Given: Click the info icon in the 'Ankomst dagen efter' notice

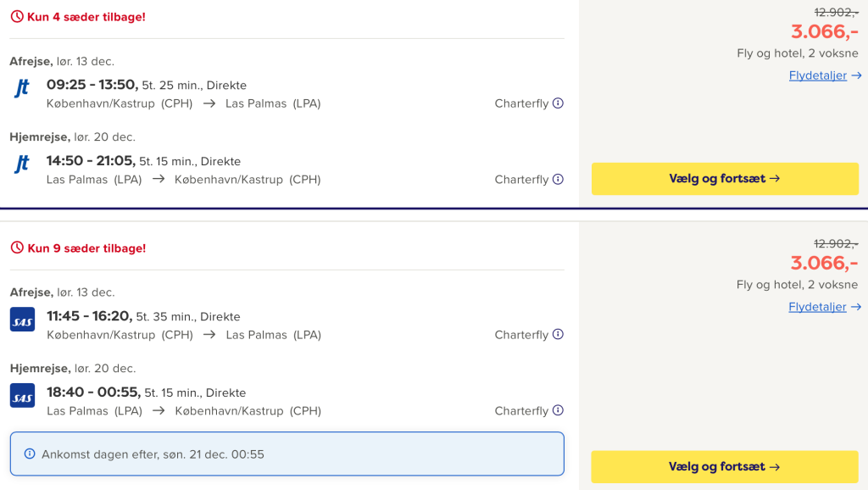Looking at the screenshot, I should (30, 454).
